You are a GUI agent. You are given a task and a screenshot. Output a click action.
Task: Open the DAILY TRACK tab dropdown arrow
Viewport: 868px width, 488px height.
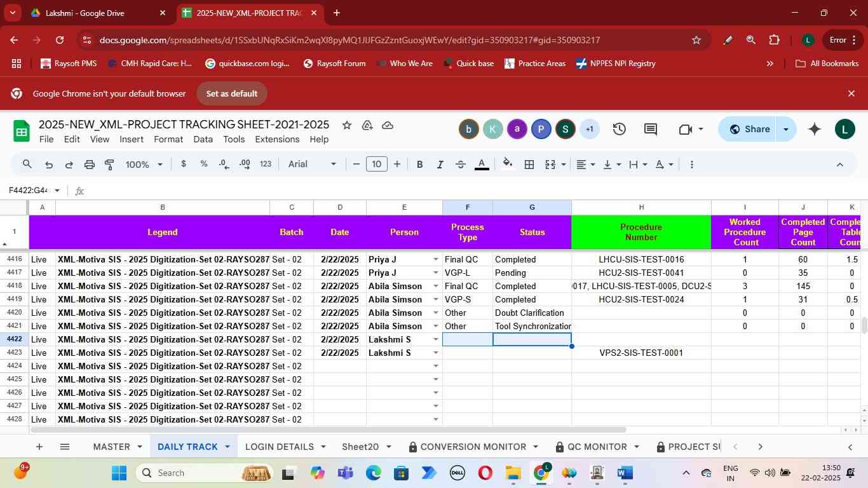coord(227,447)
